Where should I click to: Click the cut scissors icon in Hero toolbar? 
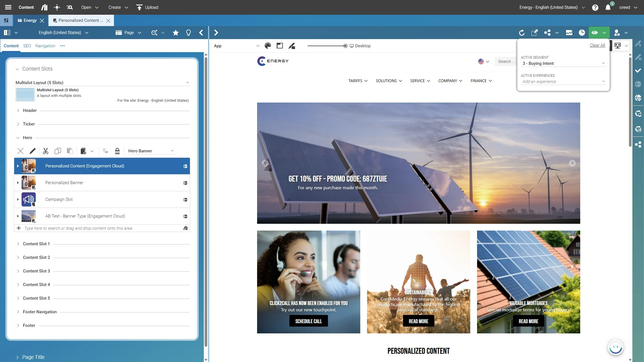[x=46, y=151]
